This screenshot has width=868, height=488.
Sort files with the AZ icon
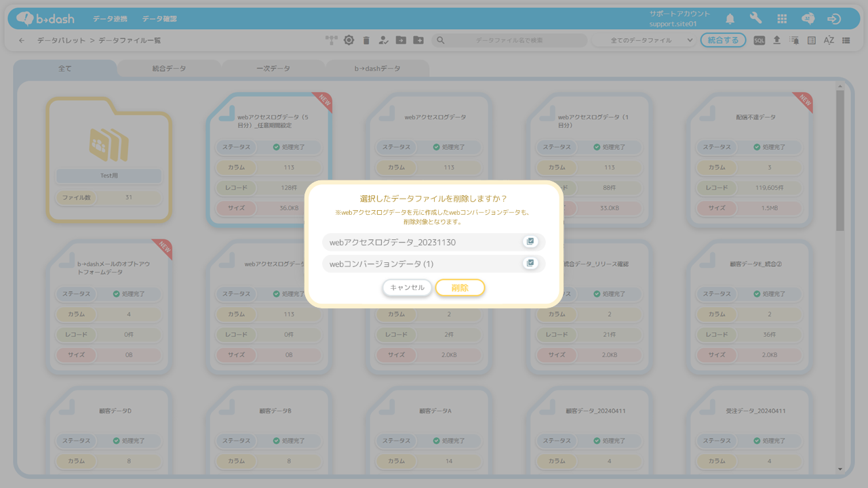point(829,41)
